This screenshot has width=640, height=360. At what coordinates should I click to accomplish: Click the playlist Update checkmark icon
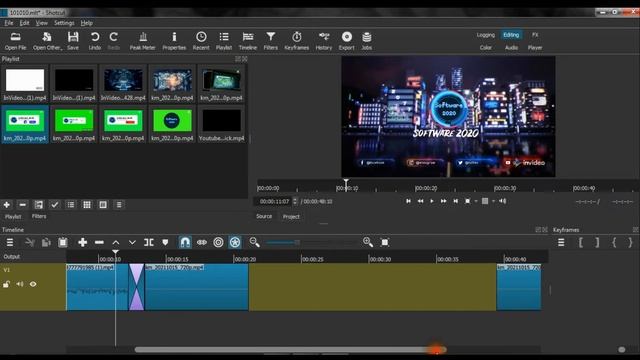pos(55,204)
